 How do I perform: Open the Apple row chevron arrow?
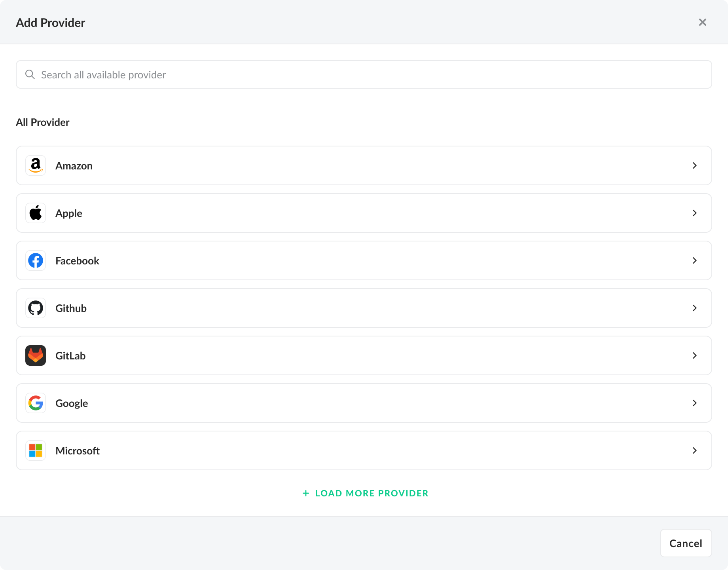694,213
